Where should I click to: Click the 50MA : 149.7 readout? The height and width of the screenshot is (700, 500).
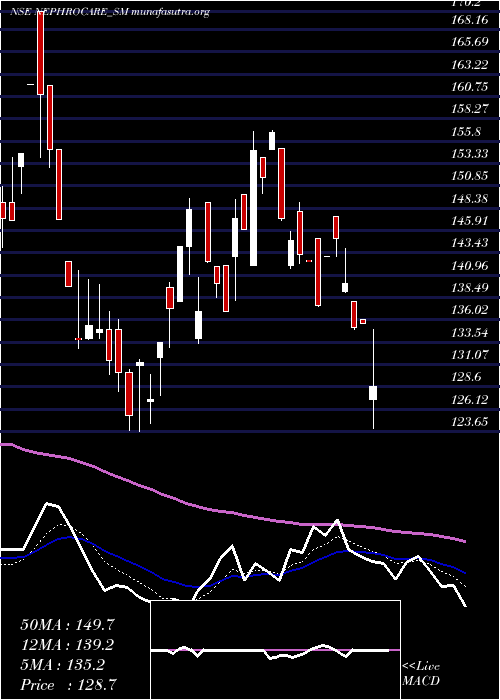tap(65, 625)
